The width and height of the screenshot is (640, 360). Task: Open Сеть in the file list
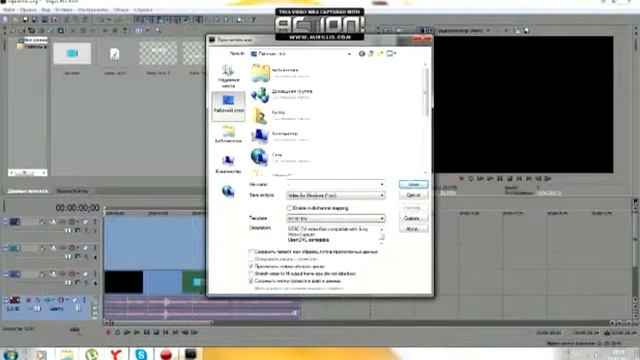[x=281, y=158]
